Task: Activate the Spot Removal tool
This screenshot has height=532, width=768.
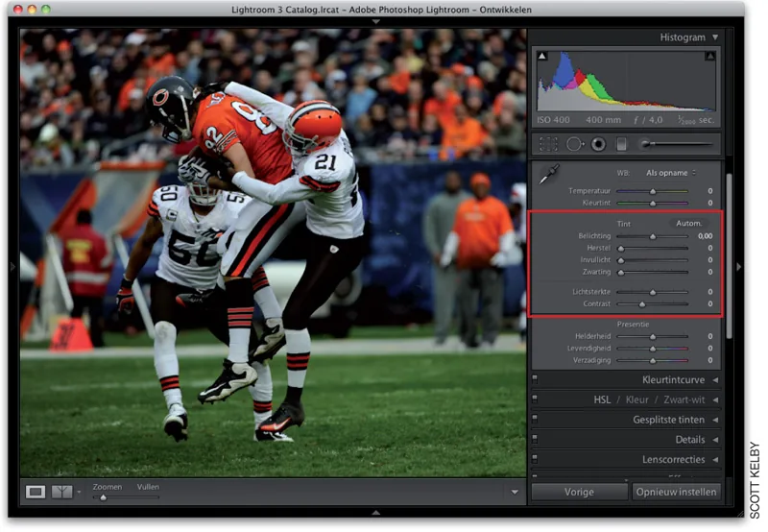Action: click(x=575, y=144)
